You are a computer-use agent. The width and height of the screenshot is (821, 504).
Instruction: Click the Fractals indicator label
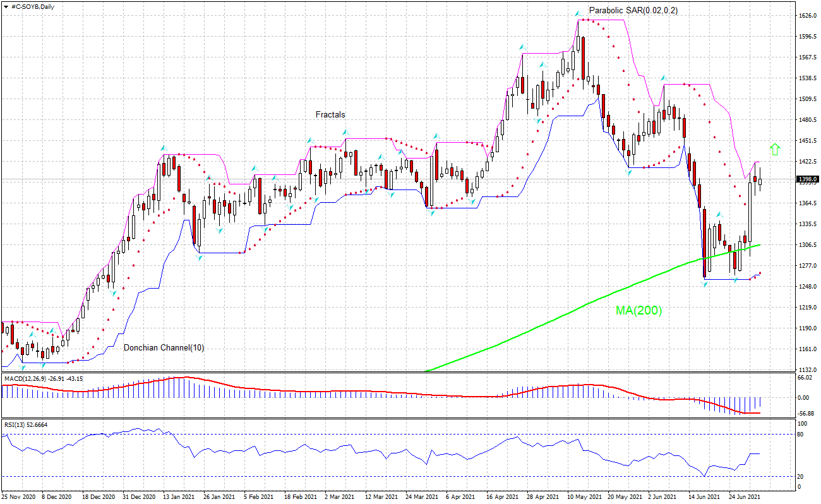tap(330, 115)
